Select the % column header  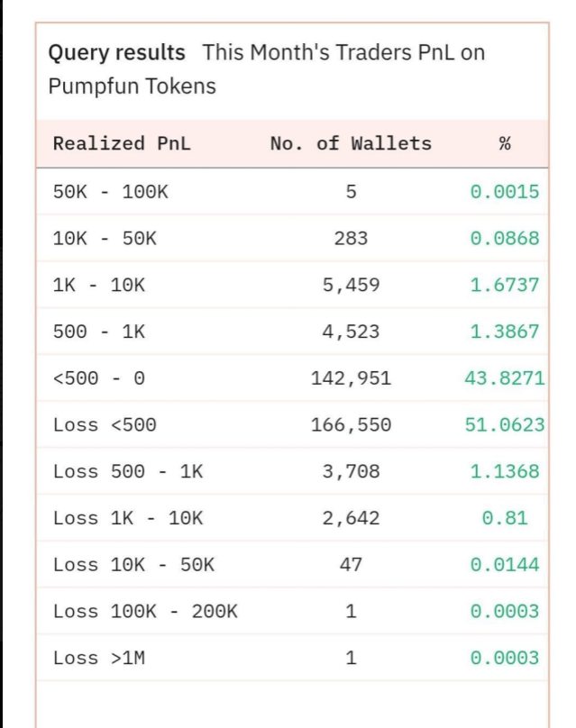(505, 143)
